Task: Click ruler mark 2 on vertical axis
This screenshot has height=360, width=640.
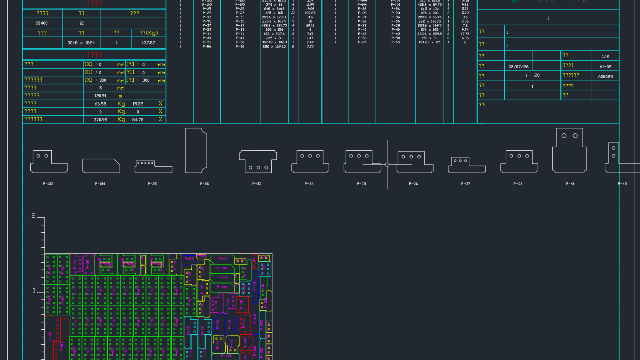Action: (33, 216)
